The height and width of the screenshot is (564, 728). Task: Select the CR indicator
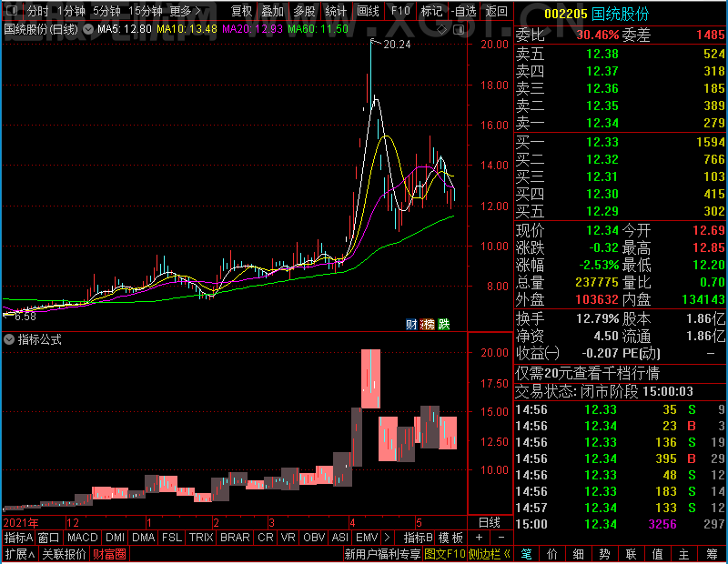[265, 538]
